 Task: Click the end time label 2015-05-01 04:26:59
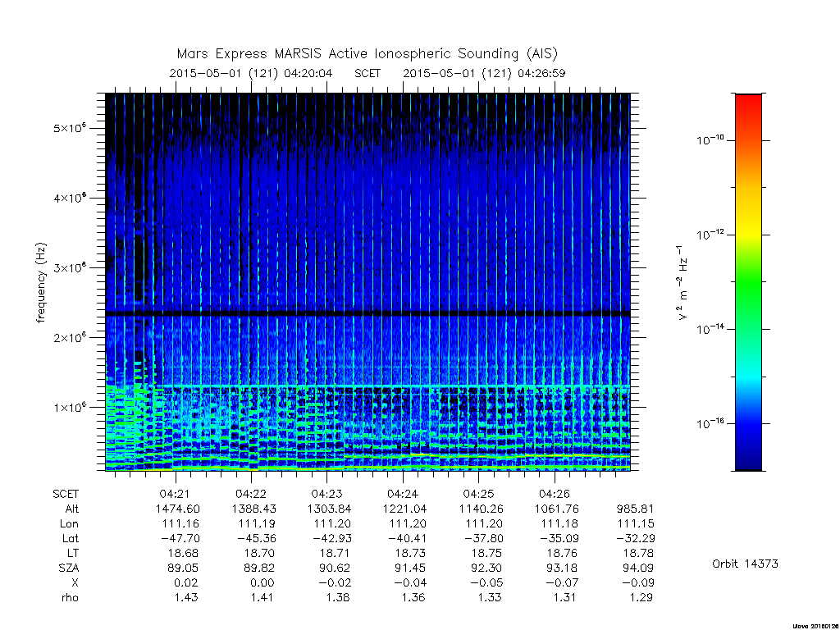point(484,73)
